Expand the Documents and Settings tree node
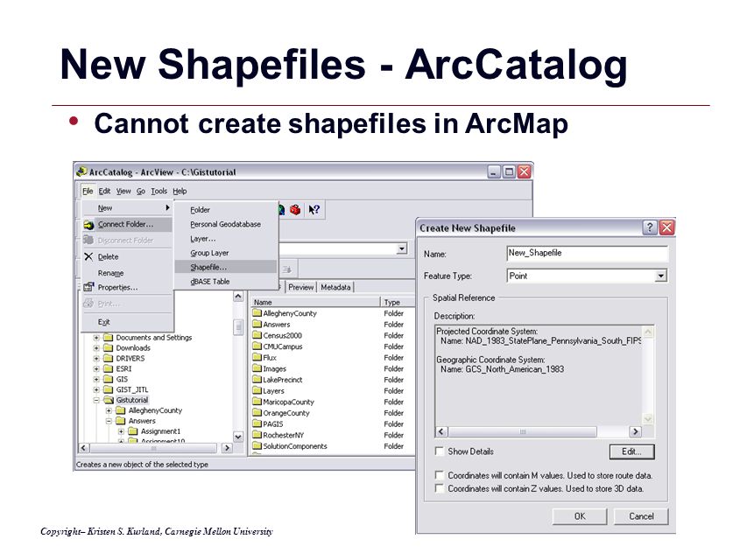Image resolution: width=747 pixels, height=560 pixels. coord(96,337)
